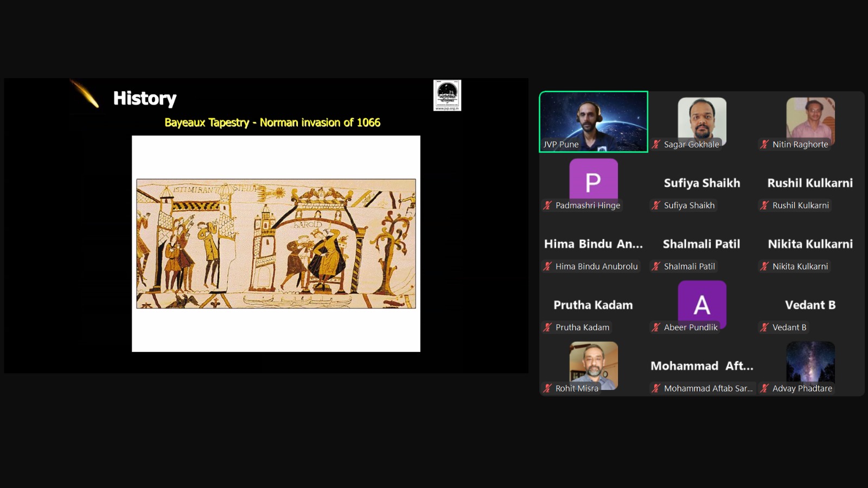
Task: Click muted mic icon beside Abeer Pundlik
Action: click(656, 327)
